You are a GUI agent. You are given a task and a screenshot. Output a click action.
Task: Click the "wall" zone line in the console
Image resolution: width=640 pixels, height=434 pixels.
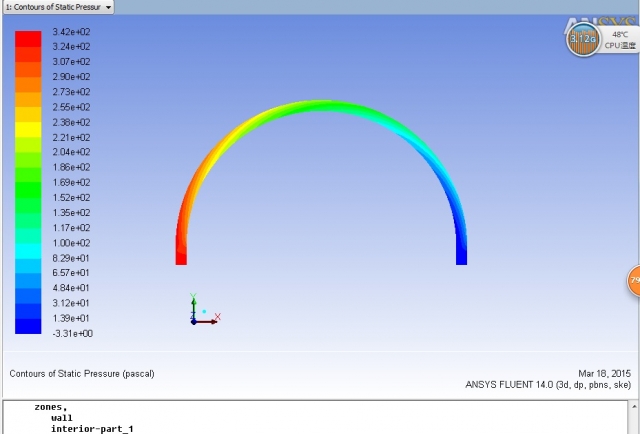click(62, 418)
